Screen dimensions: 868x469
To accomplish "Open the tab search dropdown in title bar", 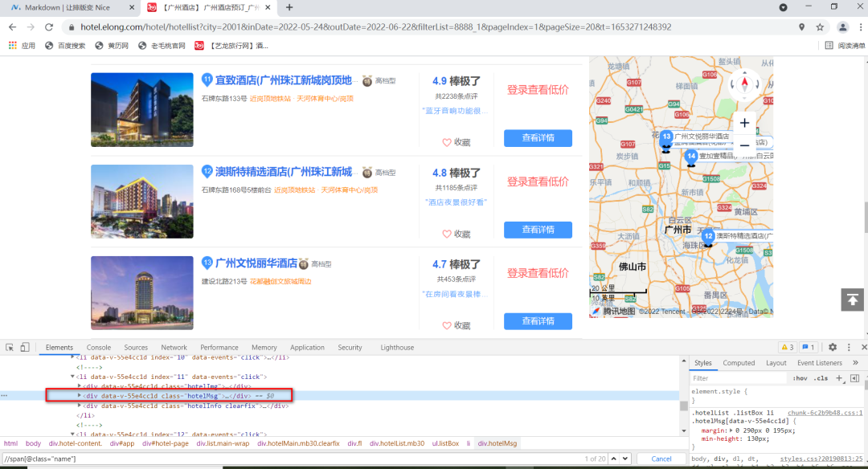I will (784, 8).
